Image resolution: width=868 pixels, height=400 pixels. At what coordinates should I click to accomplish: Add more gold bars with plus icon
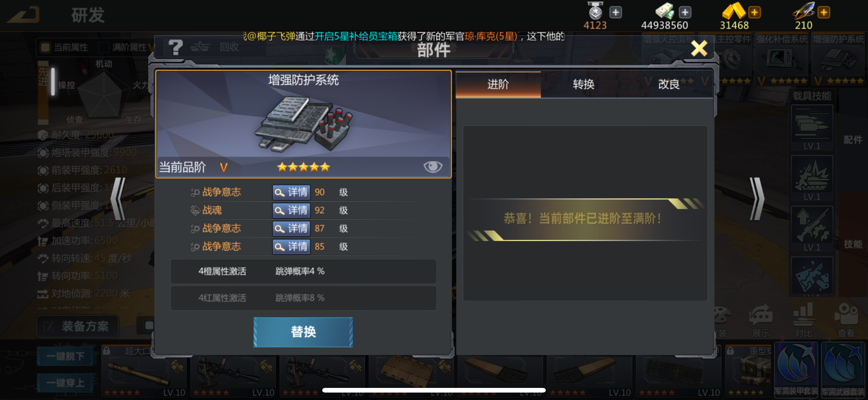(754, 12)
